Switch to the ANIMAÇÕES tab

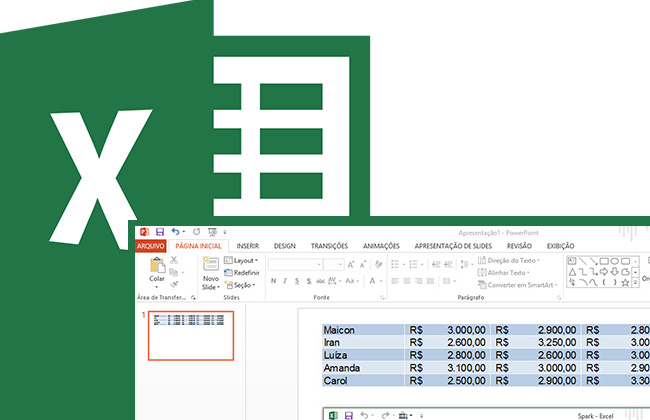click(x=381, y=246)
